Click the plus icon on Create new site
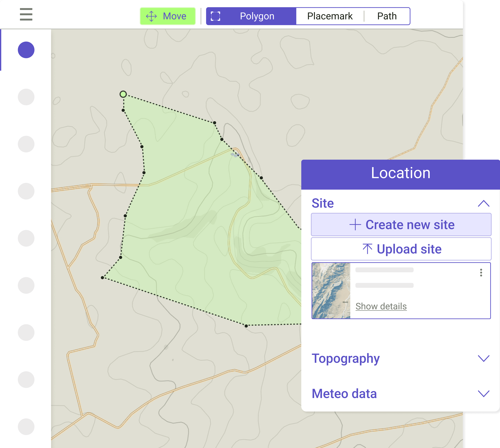Image resolution: width=500 pixels, height=448 pixels. point(355,224)
